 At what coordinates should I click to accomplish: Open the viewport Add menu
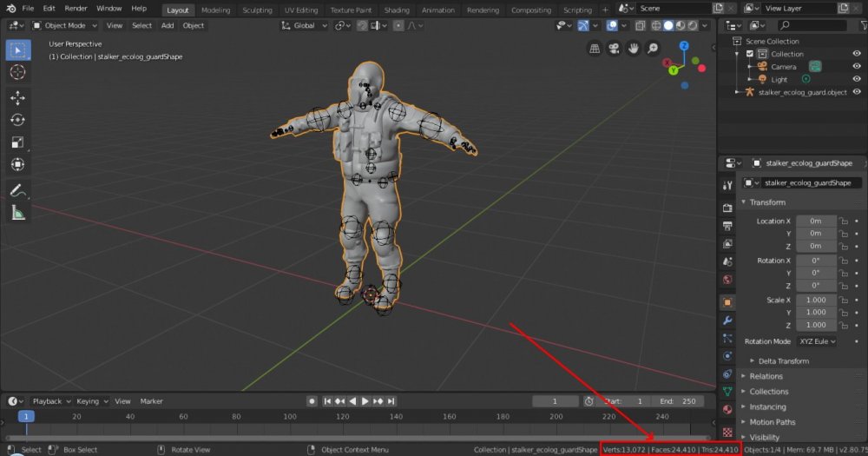168,25
